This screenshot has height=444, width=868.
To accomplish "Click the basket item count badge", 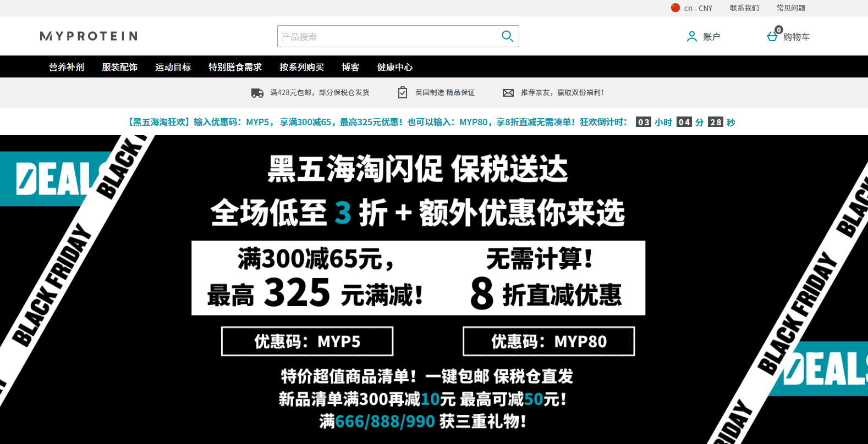I will click(x=778, y=30).
